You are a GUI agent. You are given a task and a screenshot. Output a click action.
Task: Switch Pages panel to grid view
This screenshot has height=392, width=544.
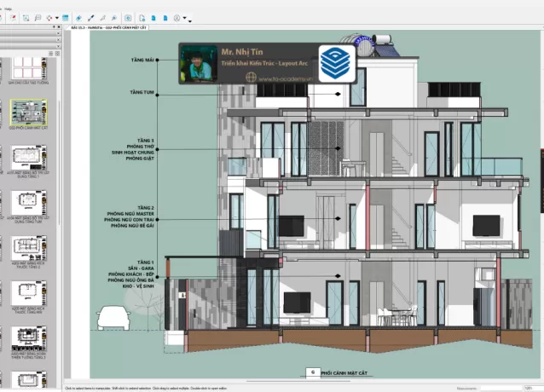(57, 54)
